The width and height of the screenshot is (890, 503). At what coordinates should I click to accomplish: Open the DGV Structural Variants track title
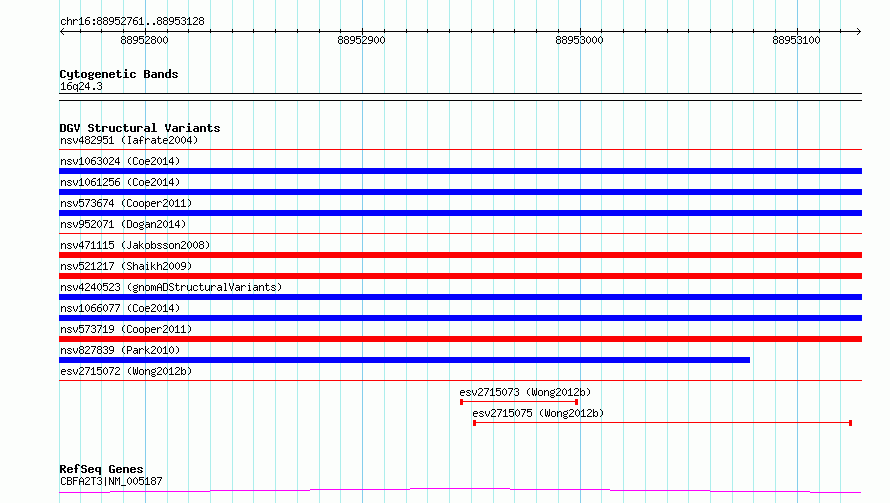pos(140,128)
